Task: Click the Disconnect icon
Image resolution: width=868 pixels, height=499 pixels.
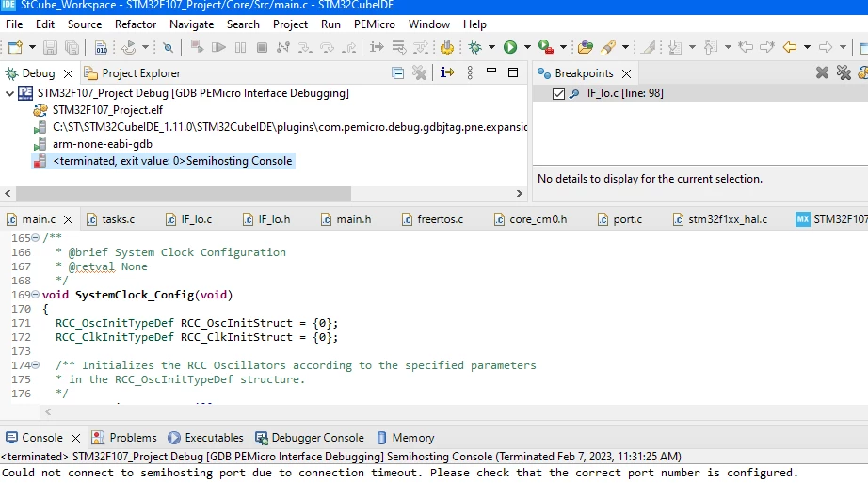Action: pos(282,48)
